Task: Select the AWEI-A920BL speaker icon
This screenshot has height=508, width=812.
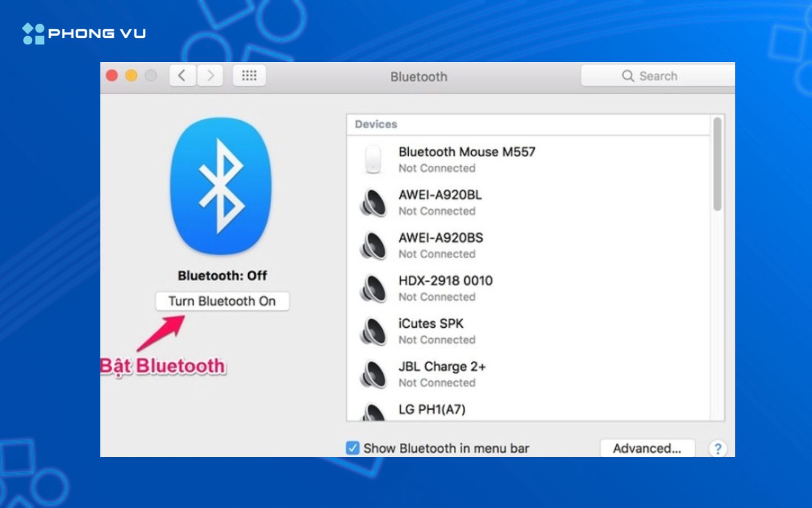Action: (374, 202)
